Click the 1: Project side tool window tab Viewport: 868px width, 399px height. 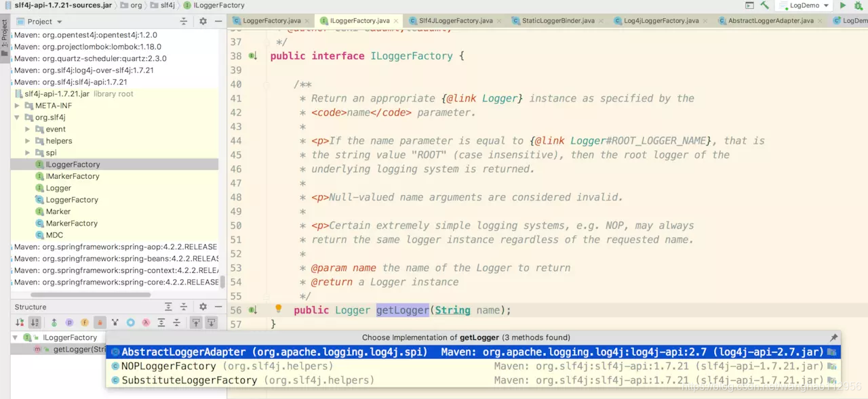(x=5, y=39)
